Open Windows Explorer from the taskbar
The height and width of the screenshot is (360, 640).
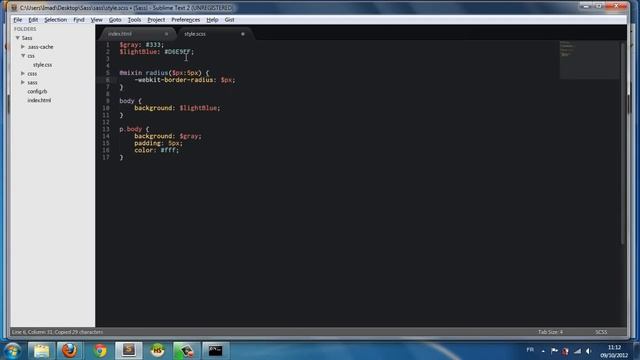pyautogui.click(x=41, y=351)
